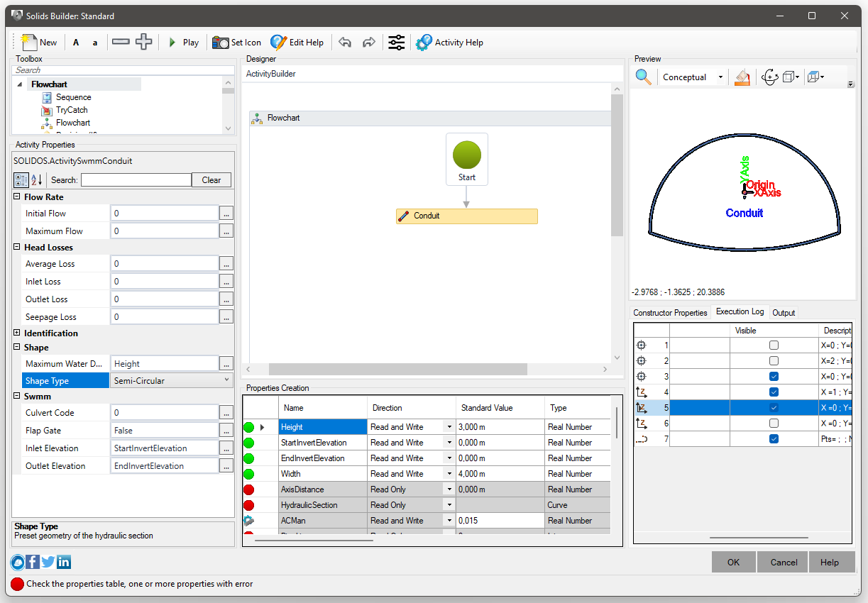Open the Preview toolbar overflow arrow

(x=850, y=84)
